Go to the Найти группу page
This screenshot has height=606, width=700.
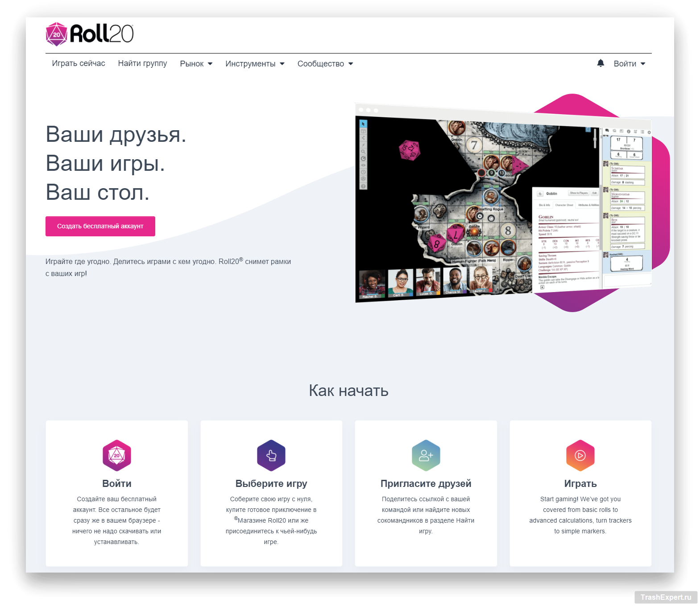point(142,63)
